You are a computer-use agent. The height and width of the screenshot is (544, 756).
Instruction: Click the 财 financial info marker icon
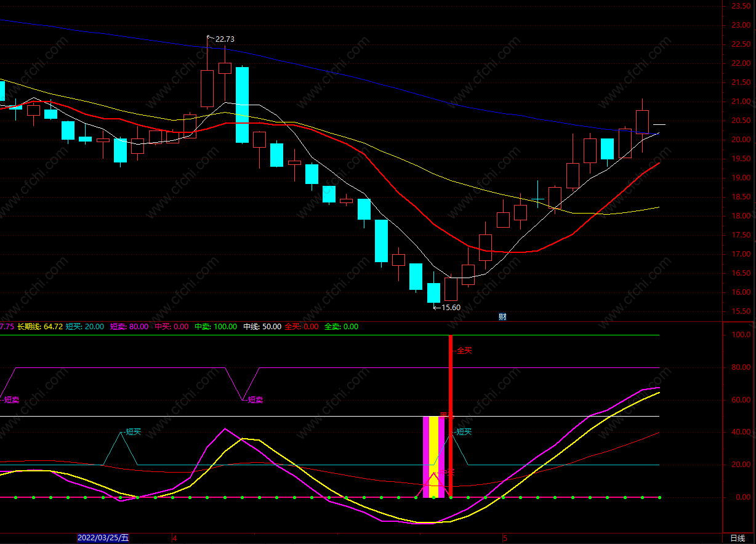[x=502, y=317]
